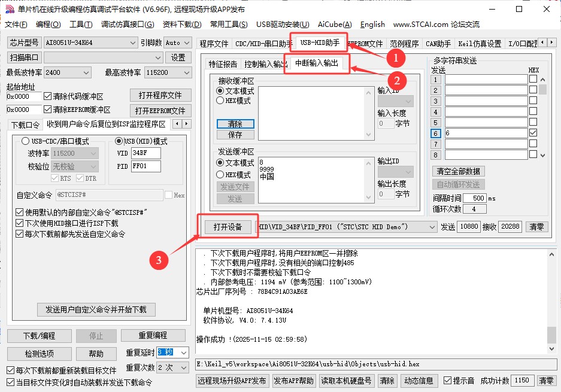Switch the interface to English
Viewport: 561px width, 392px height.
372,25
